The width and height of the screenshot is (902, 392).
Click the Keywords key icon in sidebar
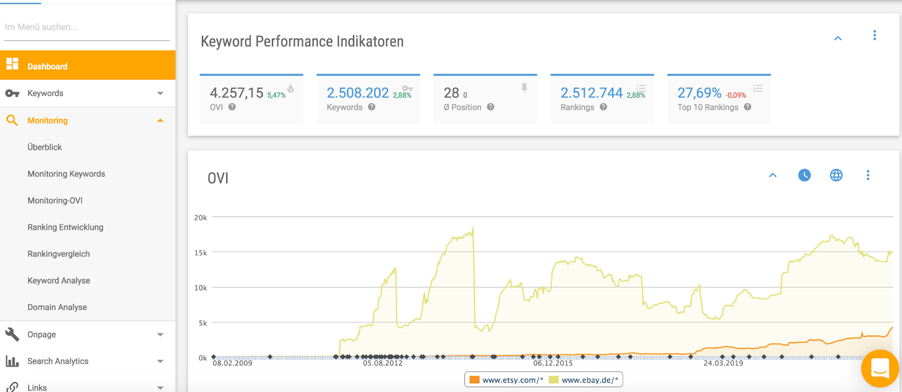click(12, 93)
